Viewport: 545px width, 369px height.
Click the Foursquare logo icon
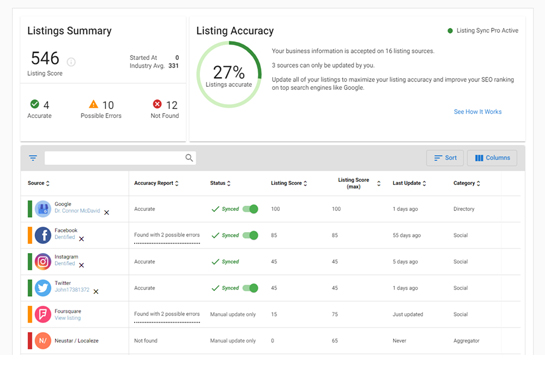coord(43,314)
